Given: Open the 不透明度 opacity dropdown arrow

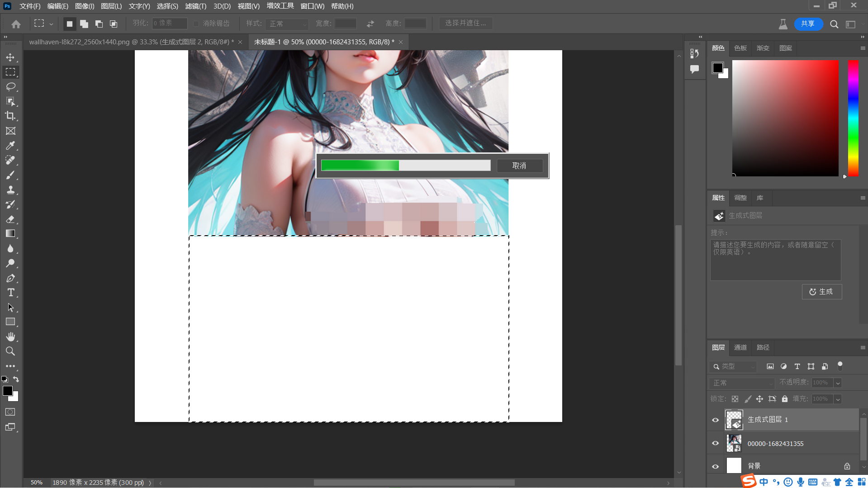Looking at the screenshot, I should tap(838, 383).
